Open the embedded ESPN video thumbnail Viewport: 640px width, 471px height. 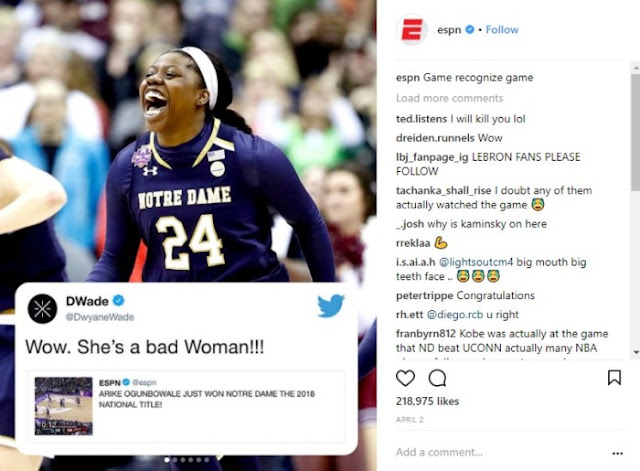[64, 406]
